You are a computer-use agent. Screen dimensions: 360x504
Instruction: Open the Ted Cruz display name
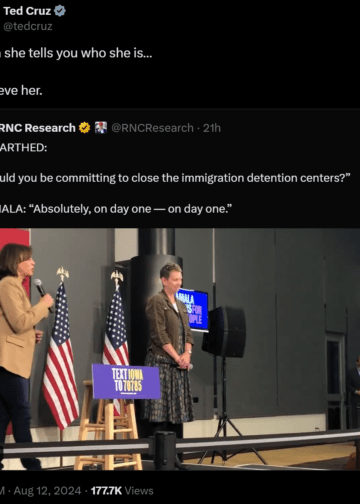pyautogui.click(x=27, y=11)
